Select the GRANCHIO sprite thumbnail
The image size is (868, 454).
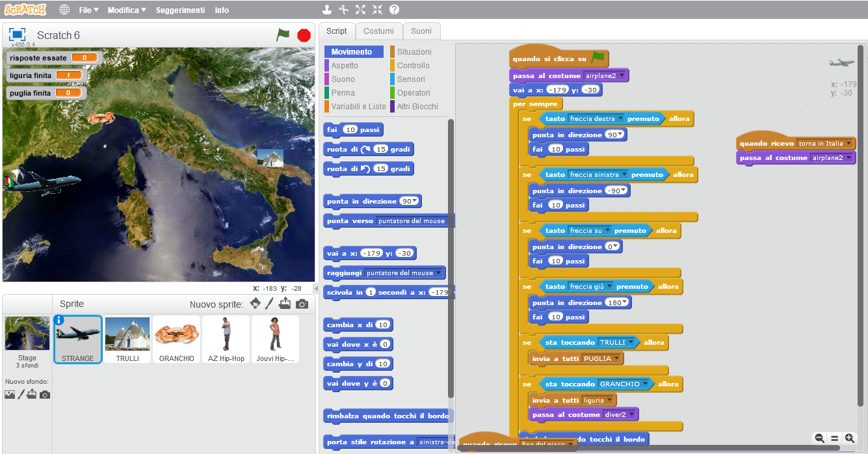coord(176,338)
